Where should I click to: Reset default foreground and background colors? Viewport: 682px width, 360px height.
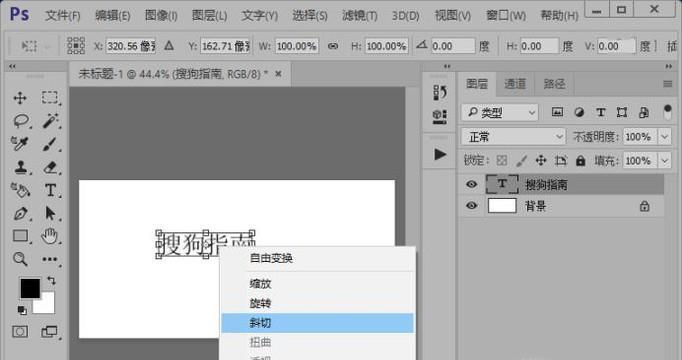click(x=22, y=310)
